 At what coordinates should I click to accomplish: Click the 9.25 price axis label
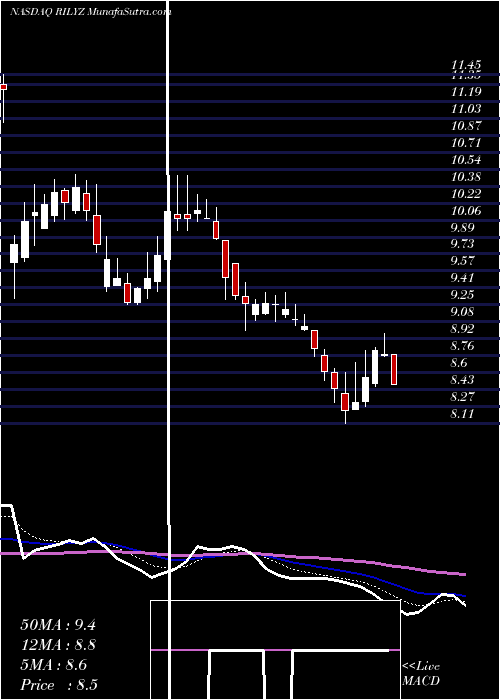tap(462, 295)
